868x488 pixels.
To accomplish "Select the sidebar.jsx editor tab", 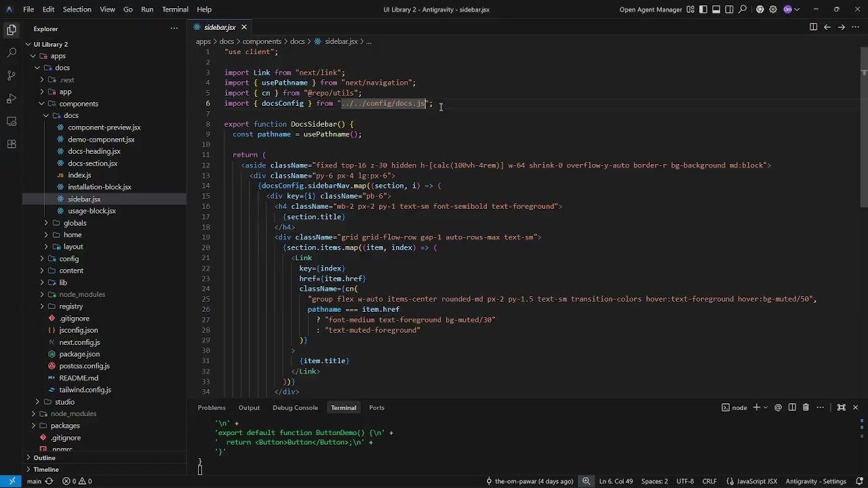I will (220, 27).
